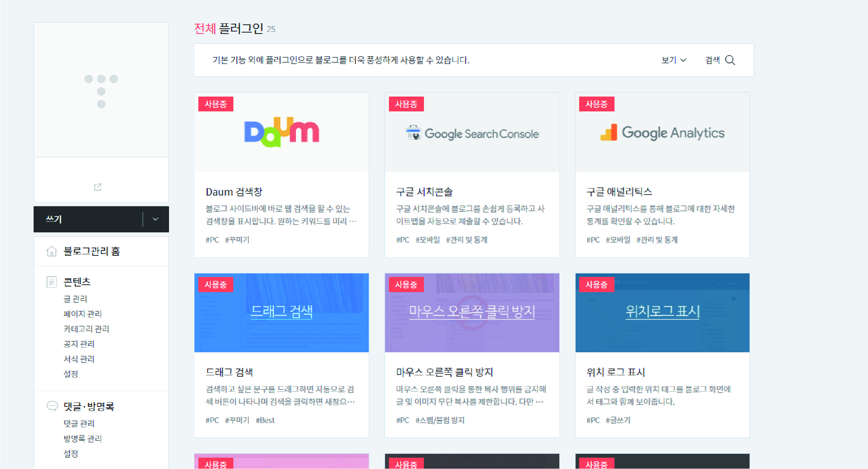Select 글 관리 in the sidebar menu
The image size is (868, 469).
75,299
